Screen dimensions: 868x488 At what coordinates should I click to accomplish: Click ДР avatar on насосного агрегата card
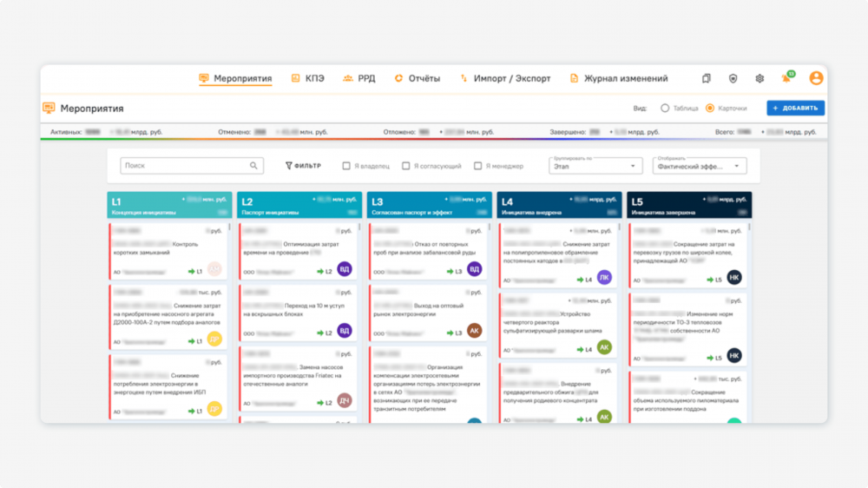pyautogui.click(x=214, y=339)
